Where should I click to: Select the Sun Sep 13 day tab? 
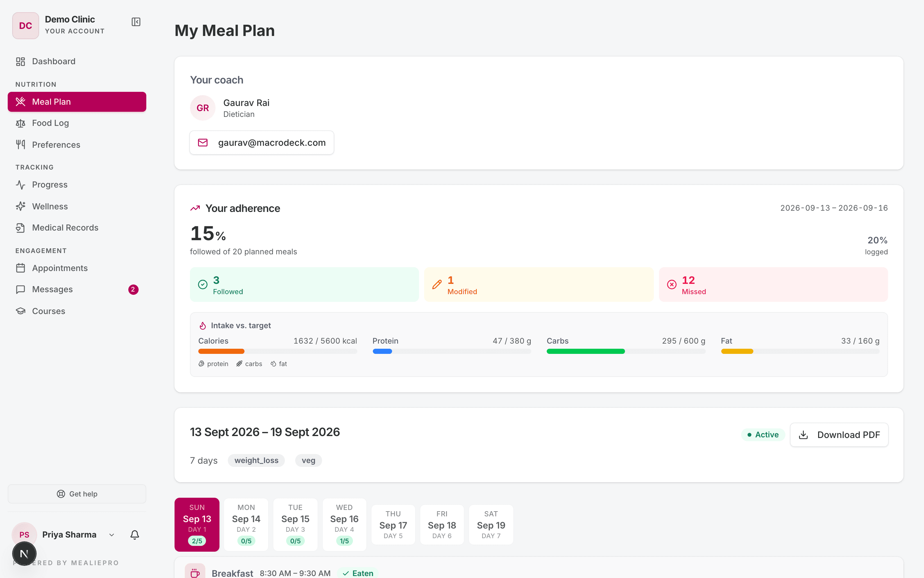[x=197, y=524]
